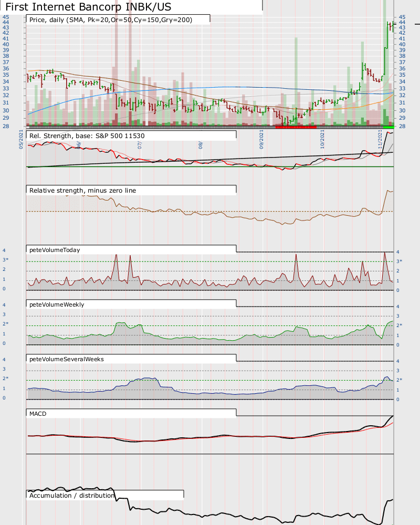Click the 0 on peteVolumeSeveralWeeks' right axis

click(398, 399)
